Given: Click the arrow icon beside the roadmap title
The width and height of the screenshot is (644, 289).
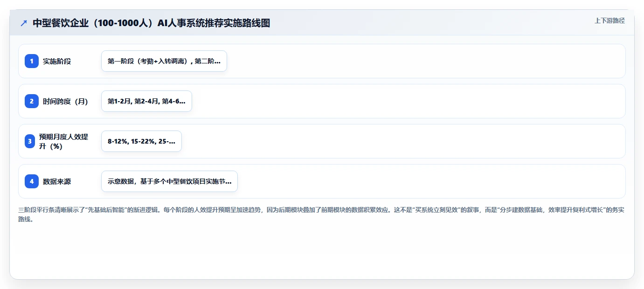Looking at the screenshot, I should point(24,23).
